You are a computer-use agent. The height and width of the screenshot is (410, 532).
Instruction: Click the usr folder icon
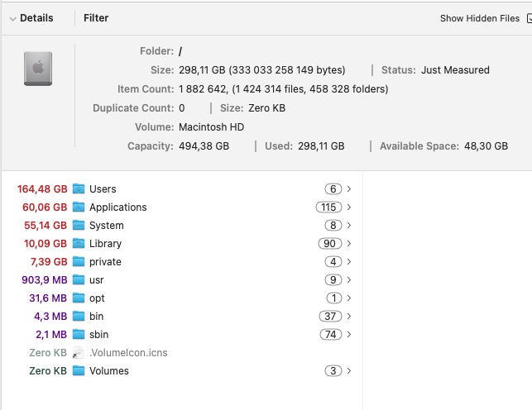79,280
